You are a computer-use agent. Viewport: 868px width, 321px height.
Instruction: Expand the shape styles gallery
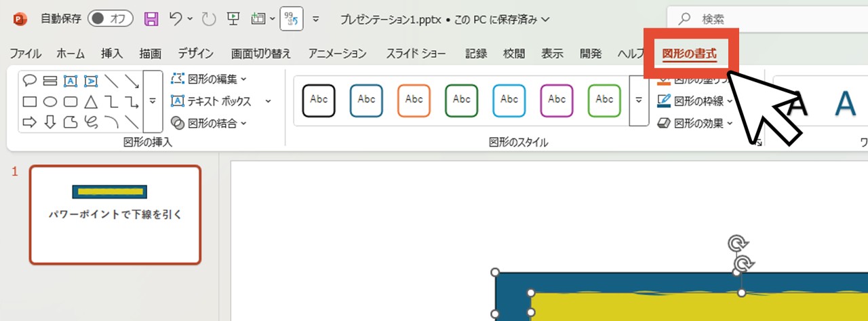coord(639,100)
